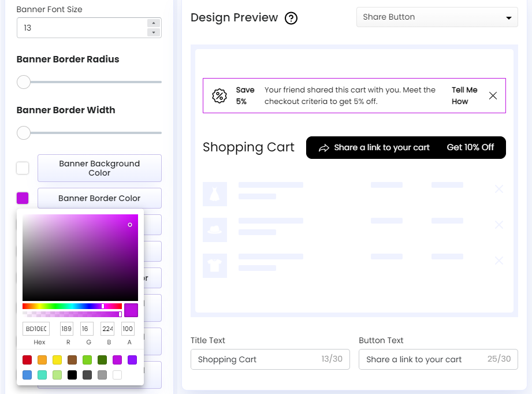The image size is (532, 394).
Task: Click the Banner Border Radius slider handle
Action: click(23, 82)
